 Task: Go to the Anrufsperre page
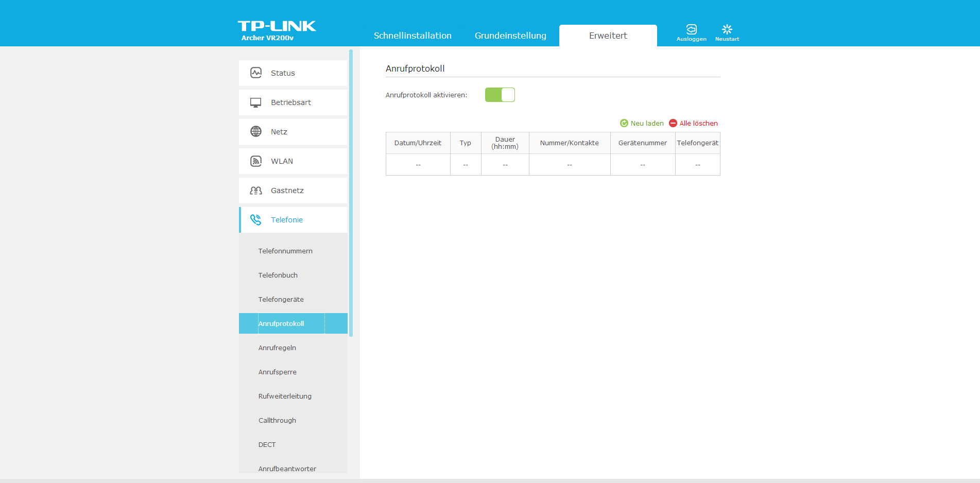[x=278, y=372]
